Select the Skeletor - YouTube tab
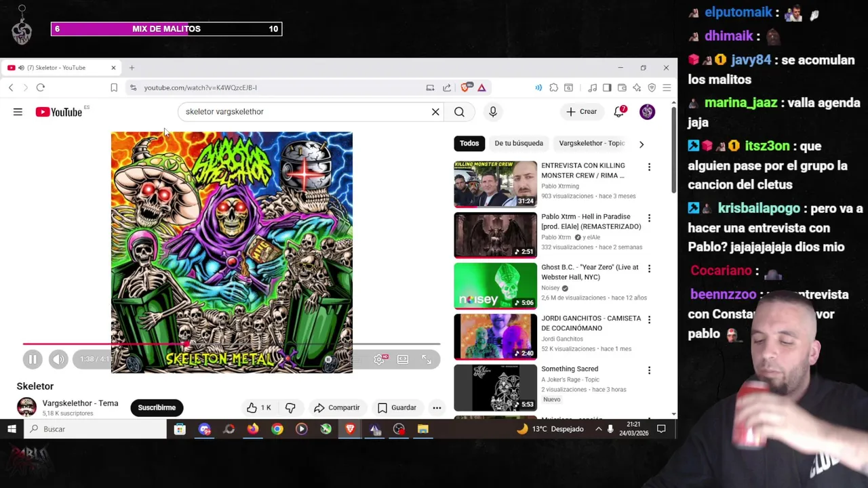Screen dimensions: 868x488 click(62, 68)
